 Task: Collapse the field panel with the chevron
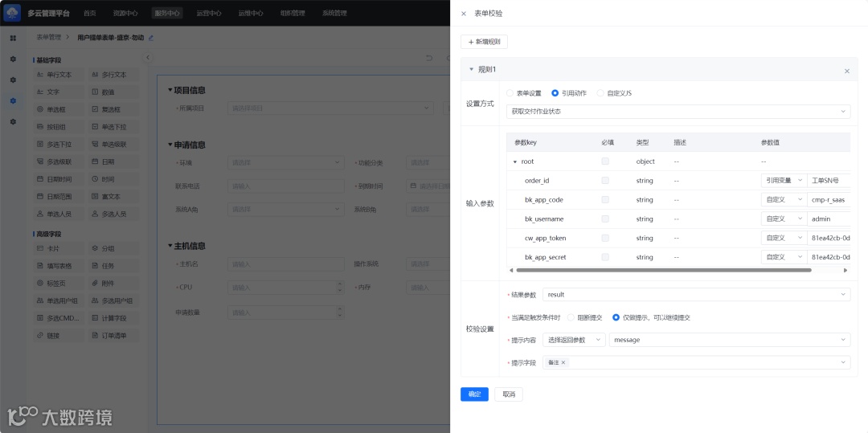(x=147, y=58)
